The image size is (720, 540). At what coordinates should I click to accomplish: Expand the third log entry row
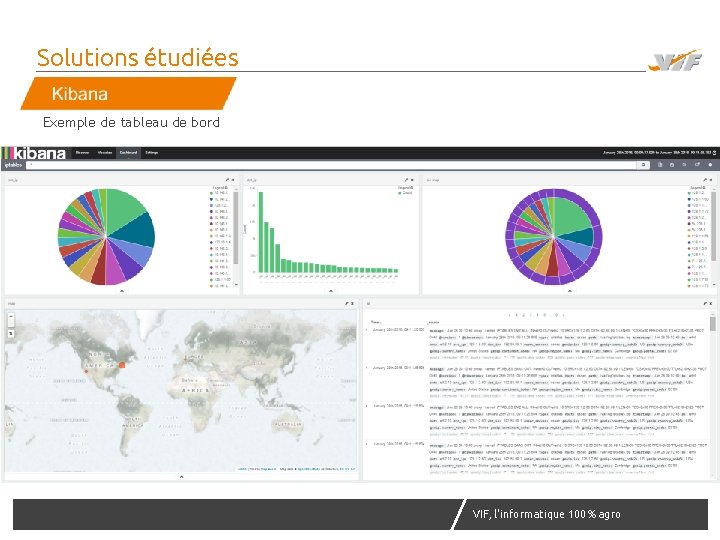coord(366,406)
